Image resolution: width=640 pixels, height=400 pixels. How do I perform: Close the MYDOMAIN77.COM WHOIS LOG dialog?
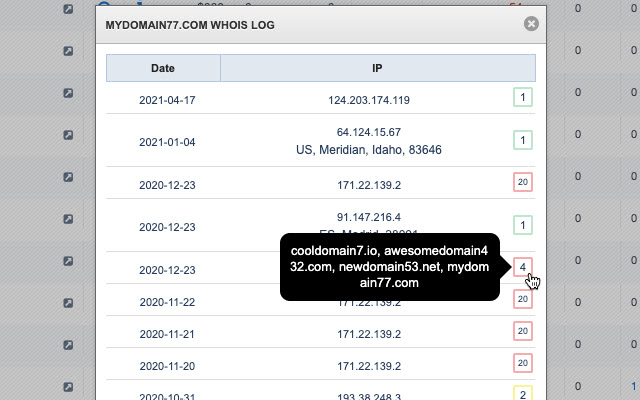pos(531,24)
